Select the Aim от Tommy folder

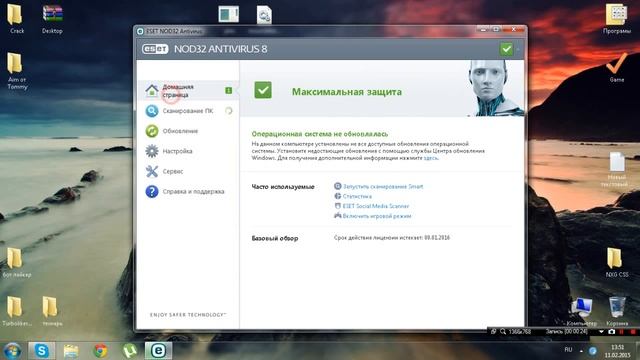point(17,71)
